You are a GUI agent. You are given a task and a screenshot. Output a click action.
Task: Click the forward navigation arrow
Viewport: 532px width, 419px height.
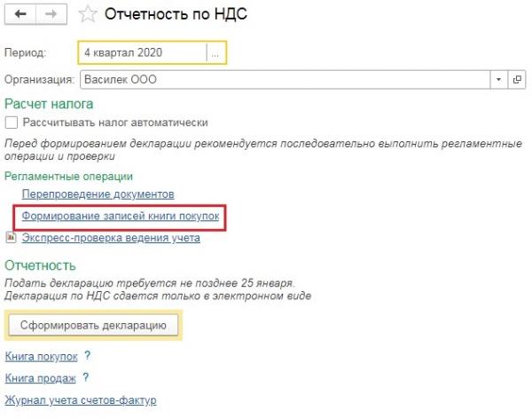pos(51,14)
